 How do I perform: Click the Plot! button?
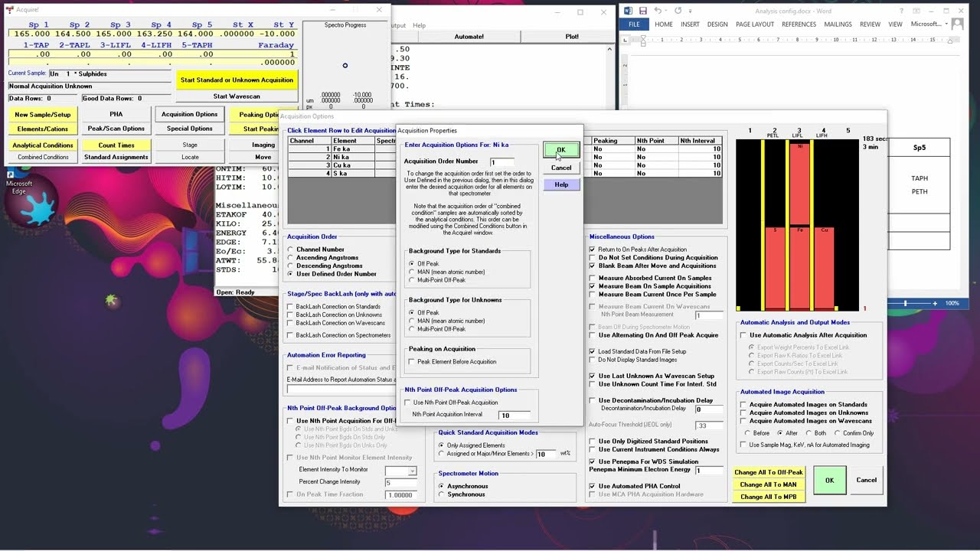tap(571, 37)
